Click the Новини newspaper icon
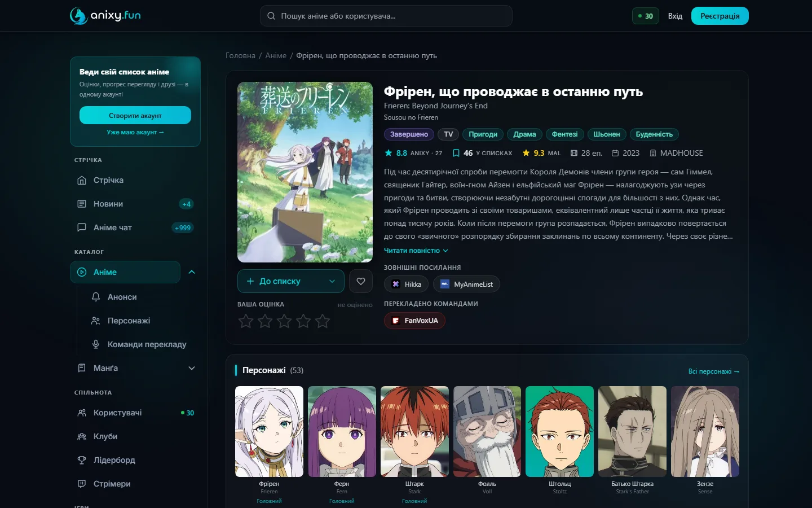812x508 pixels. [82, 204]
